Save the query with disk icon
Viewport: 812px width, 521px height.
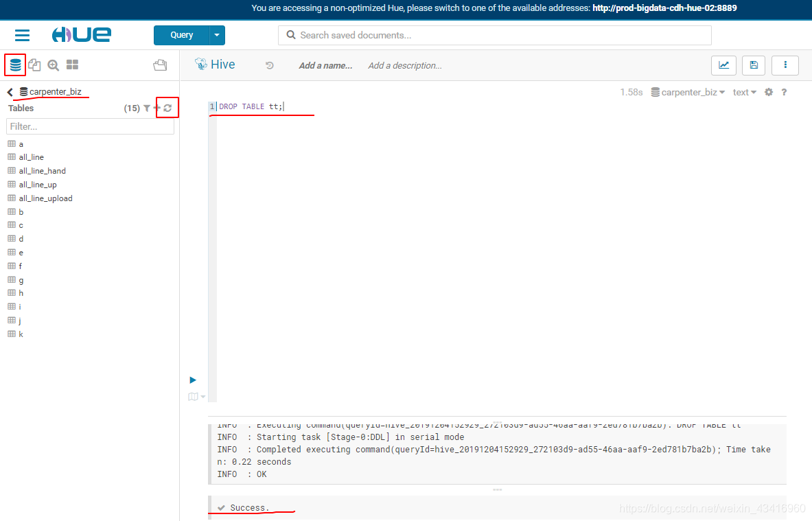754,65
